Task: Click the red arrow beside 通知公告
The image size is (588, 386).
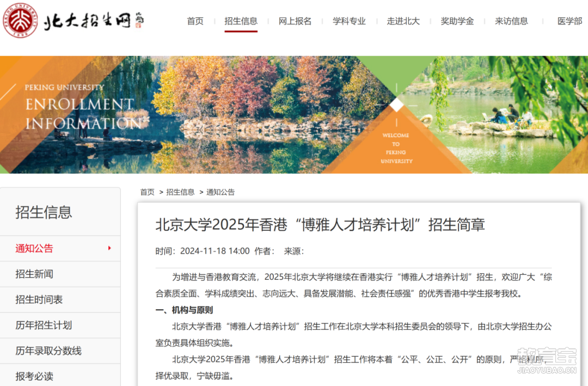Action: pyautogui.click(x=109, y=248)
